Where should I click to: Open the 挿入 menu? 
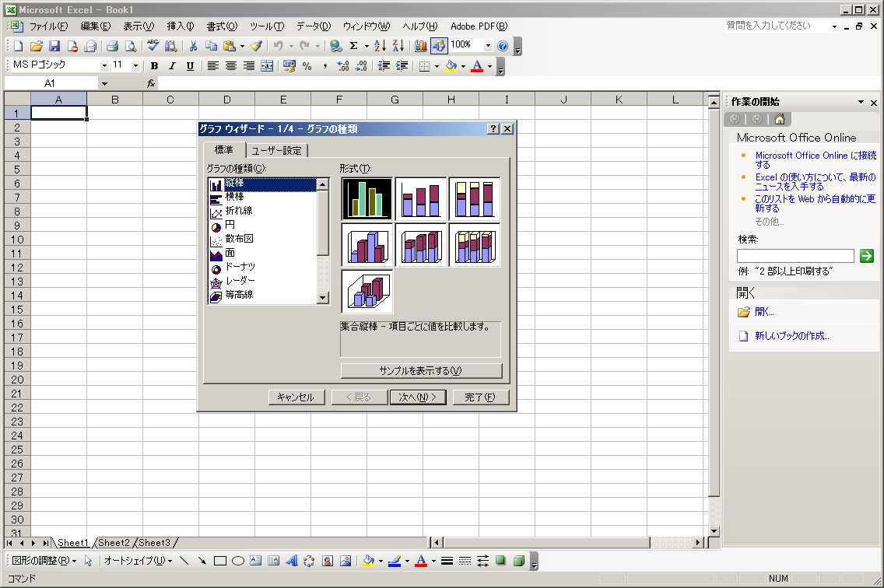click(x=181, y=26)
